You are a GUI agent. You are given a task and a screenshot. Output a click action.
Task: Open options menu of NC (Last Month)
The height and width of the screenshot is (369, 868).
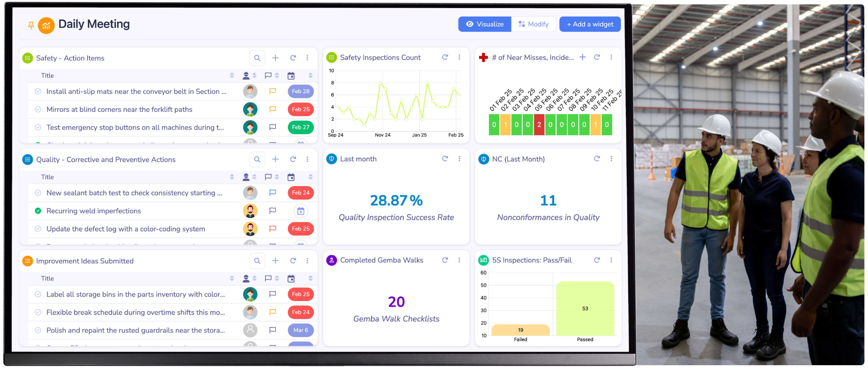611,159
